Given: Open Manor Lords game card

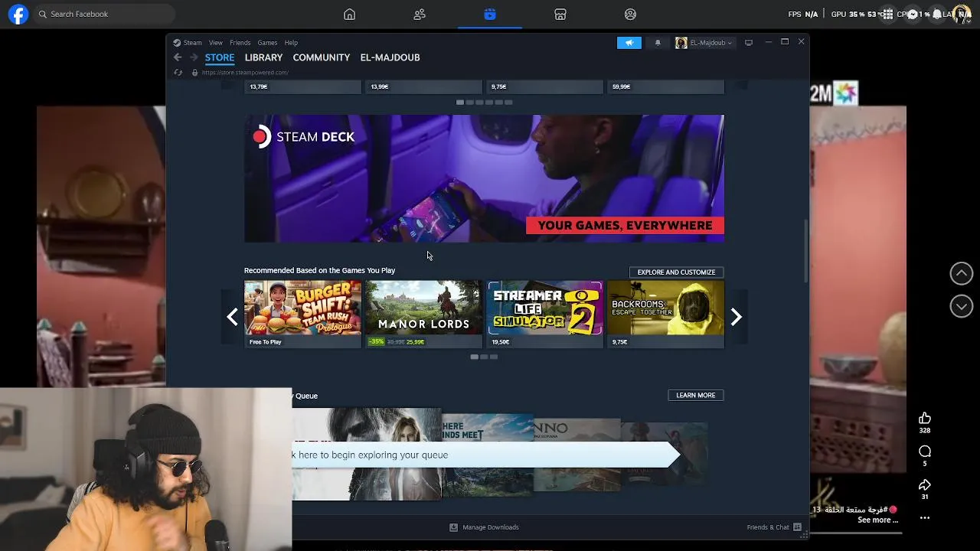Looking at the screenshot, I should 423,314.
